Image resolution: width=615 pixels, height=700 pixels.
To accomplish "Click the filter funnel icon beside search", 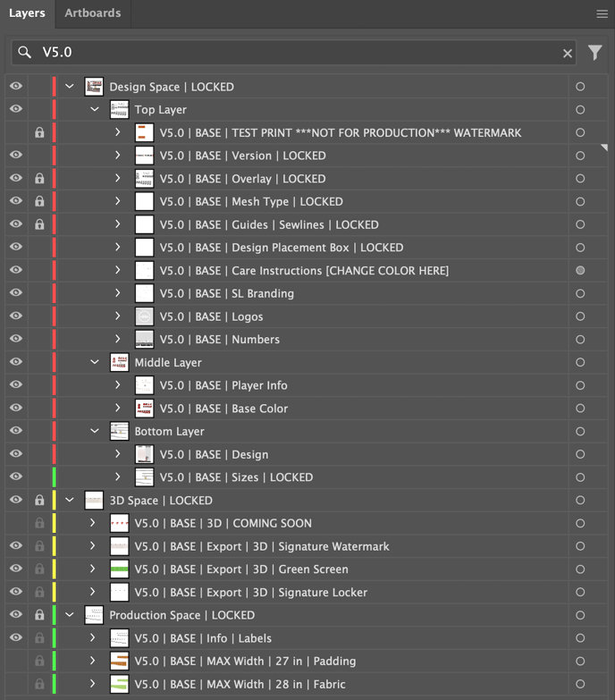I will 595,53.
